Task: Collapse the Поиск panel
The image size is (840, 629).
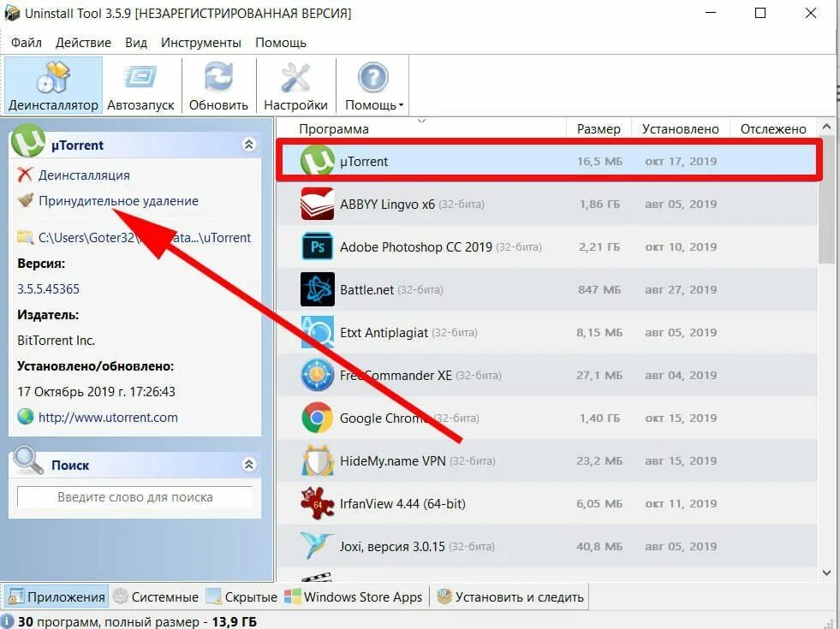Action: pos(248,464)
